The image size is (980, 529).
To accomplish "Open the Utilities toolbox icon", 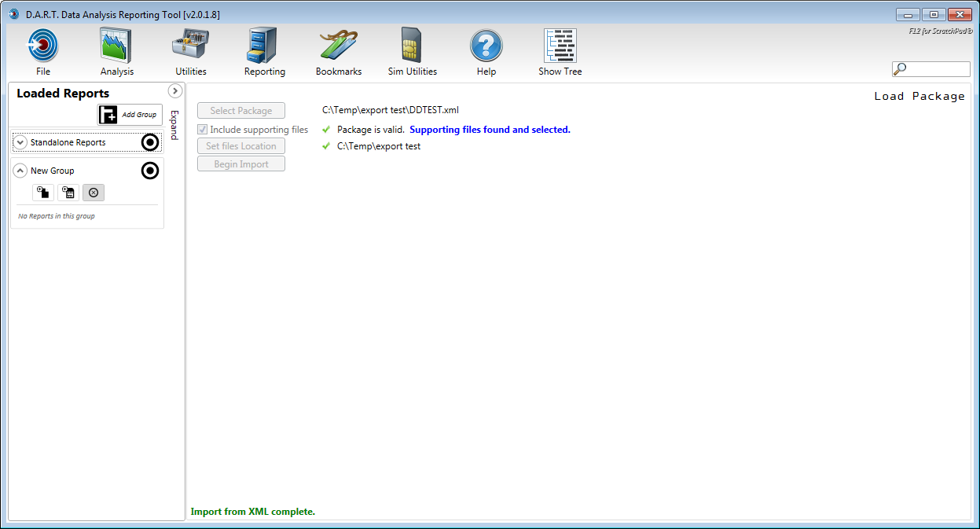I will tap(191, 45).
